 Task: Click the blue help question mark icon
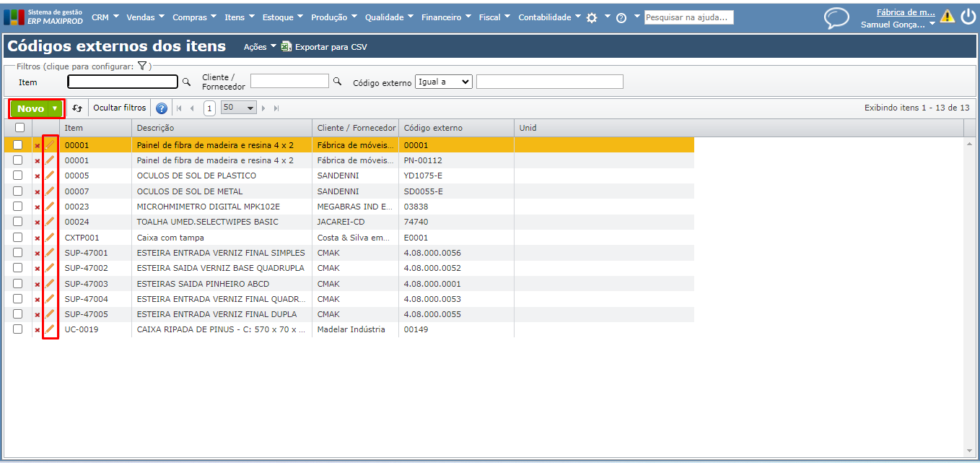(x=162, y=108)
